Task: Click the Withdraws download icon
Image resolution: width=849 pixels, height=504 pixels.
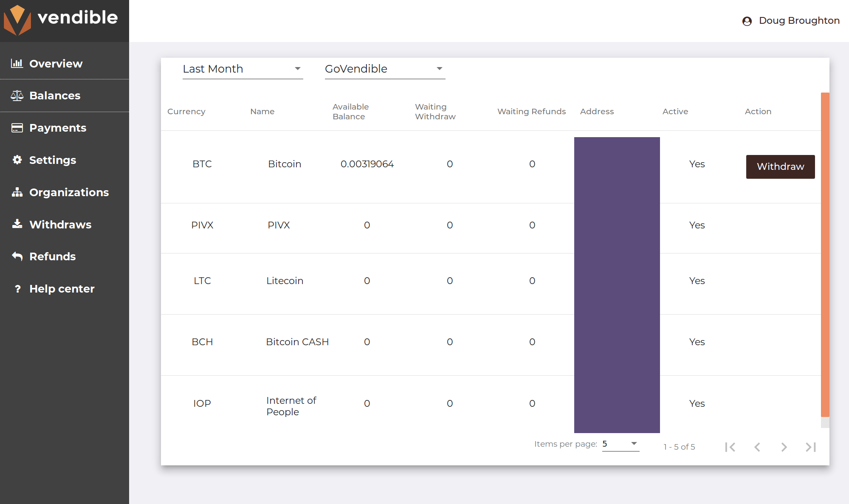Action: click(x=17, y=224)
